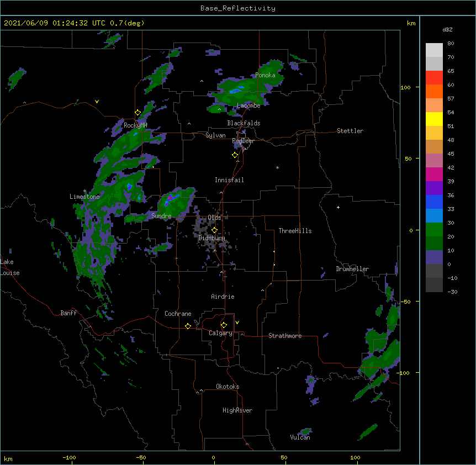Pick the light blue swatch between 33 and 30
This screenshot has height=465, width=476.
point(434,216)
